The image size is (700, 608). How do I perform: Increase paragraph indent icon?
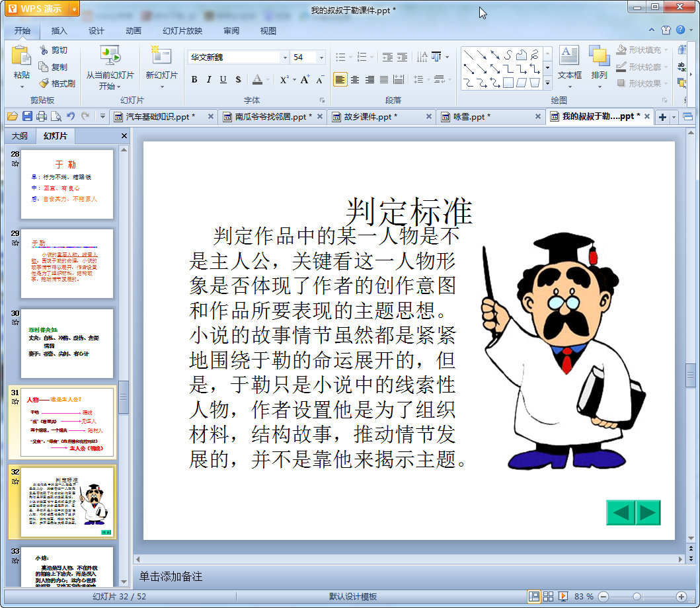[x=403, y=57]
